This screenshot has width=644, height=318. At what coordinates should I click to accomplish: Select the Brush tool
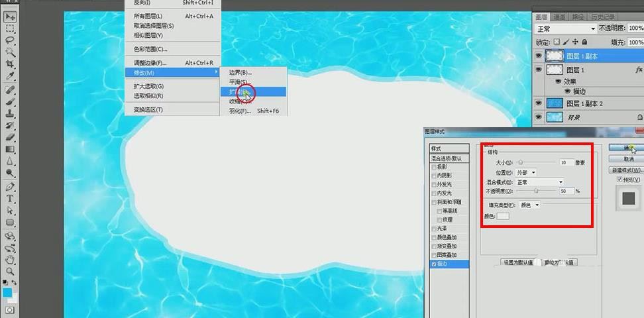(10, 101)
